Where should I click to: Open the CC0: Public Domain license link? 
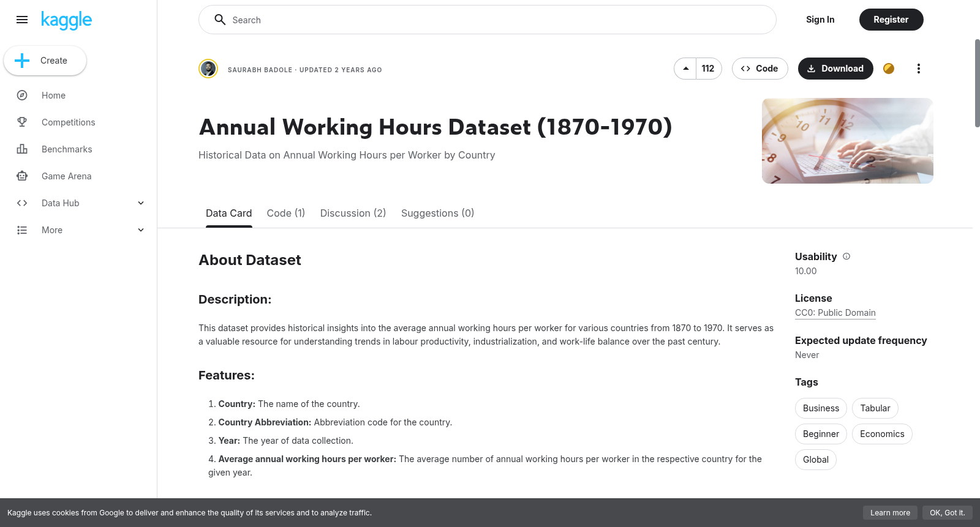coord(835,313)
